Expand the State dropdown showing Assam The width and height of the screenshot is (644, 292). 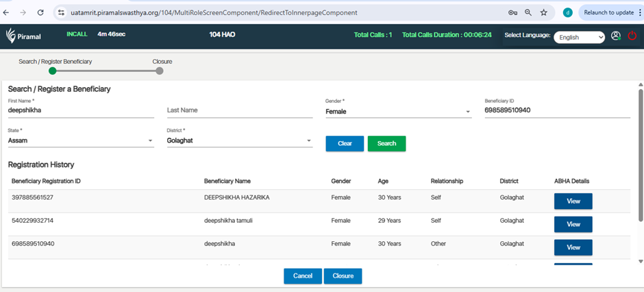[x=81, y=141]
